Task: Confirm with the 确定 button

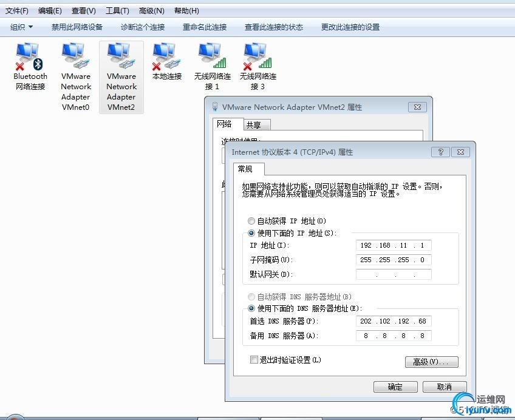Action: pos(395,387)
